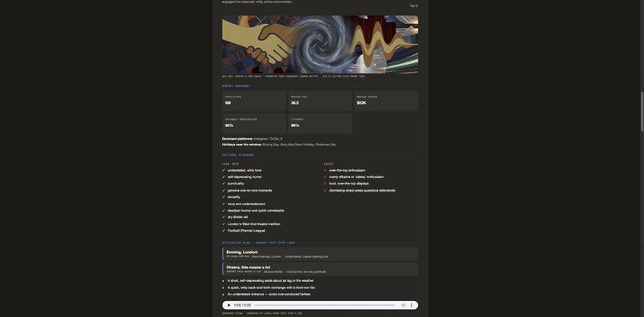Click the caption under the hero image

[293, 77]
